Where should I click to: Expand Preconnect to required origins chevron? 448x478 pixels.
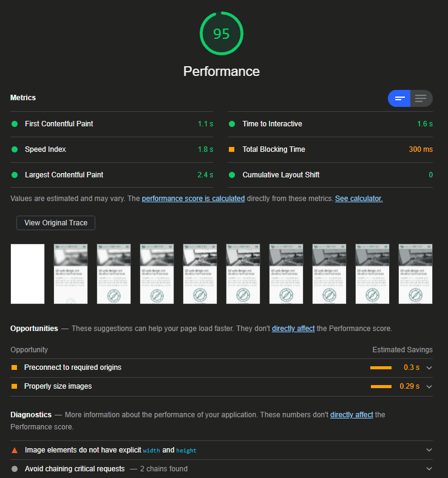429,367
